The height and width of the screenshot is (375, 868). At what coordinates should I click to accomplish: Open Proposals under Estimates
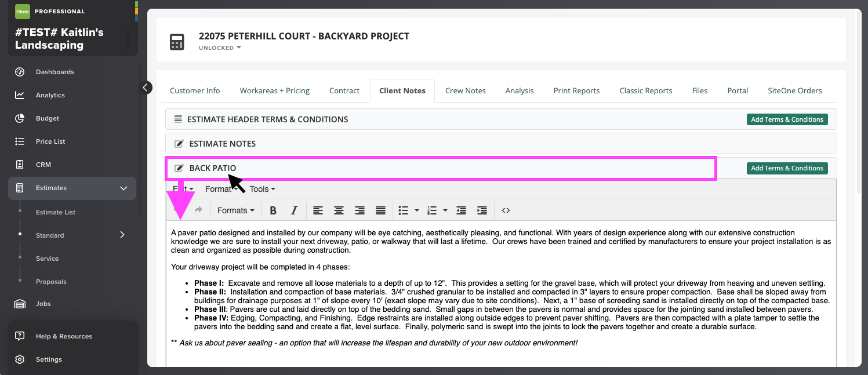coord(51,282)
